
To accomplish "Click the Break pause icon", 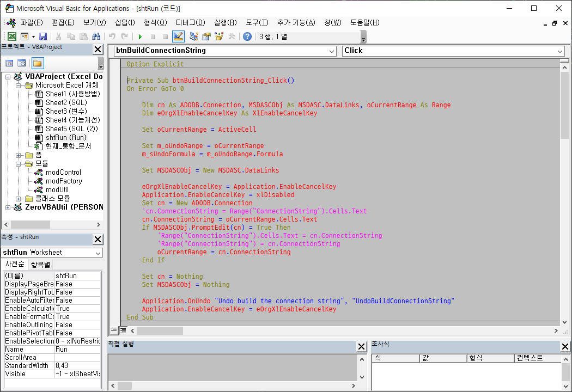I will click(153, 36).
